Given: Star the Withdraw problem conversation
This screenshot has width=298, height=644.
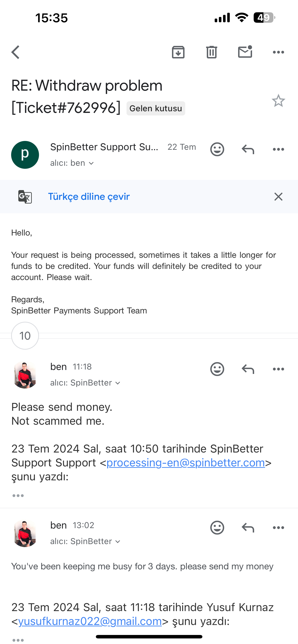Looking at the screenshot, I should pyautogui.click(x=278, y=101).
